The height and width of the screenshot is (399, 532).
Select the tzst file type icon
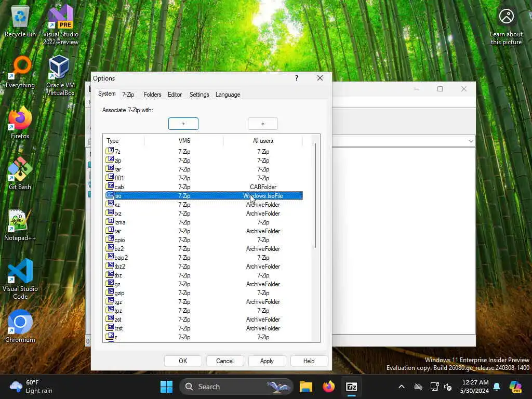pyautogui.click(x=110, y=327)
